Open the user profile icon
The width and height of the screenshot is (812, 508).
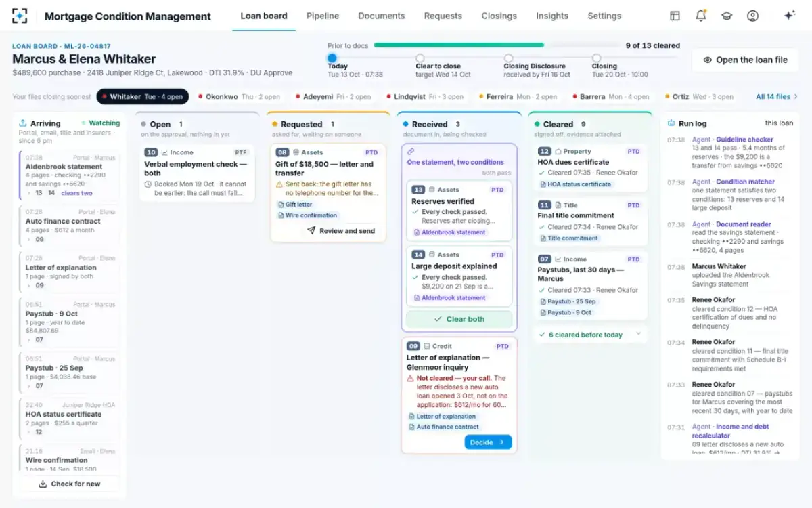pos(752,16)
